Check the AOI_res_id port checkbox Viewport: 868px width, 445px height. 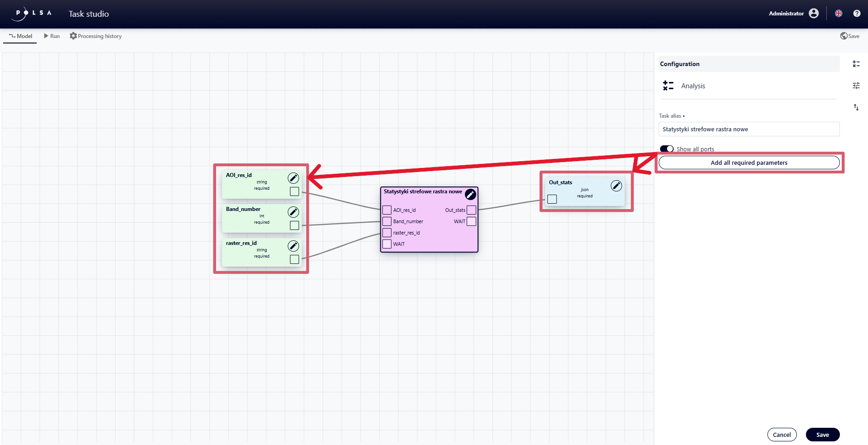(386, 210)
